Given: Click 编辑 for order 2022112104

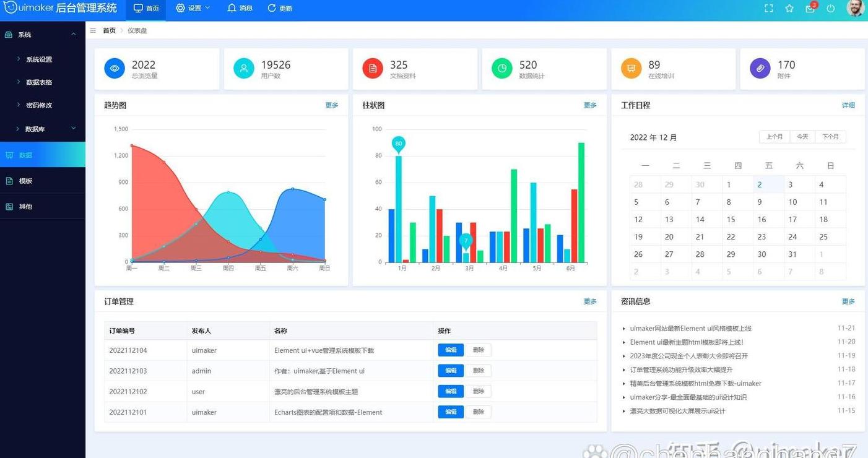Looking at the screenshot, I should 451,350.
